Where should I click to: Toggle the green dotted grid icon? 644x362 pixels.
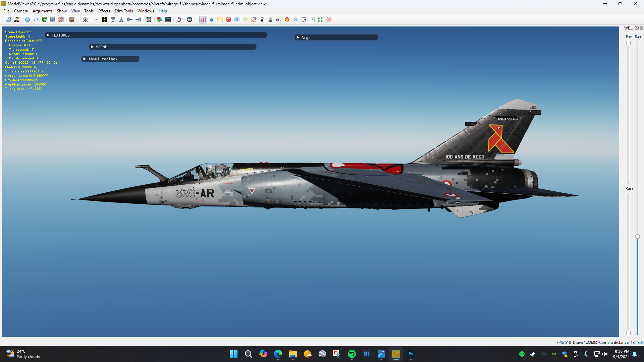click(x=321, y=19)
